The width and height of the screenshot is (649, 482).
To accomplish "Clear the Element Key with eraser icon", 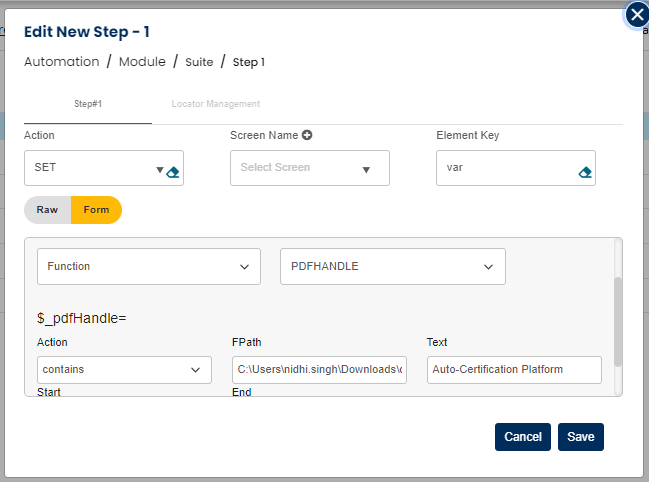I will pos(585,172).
